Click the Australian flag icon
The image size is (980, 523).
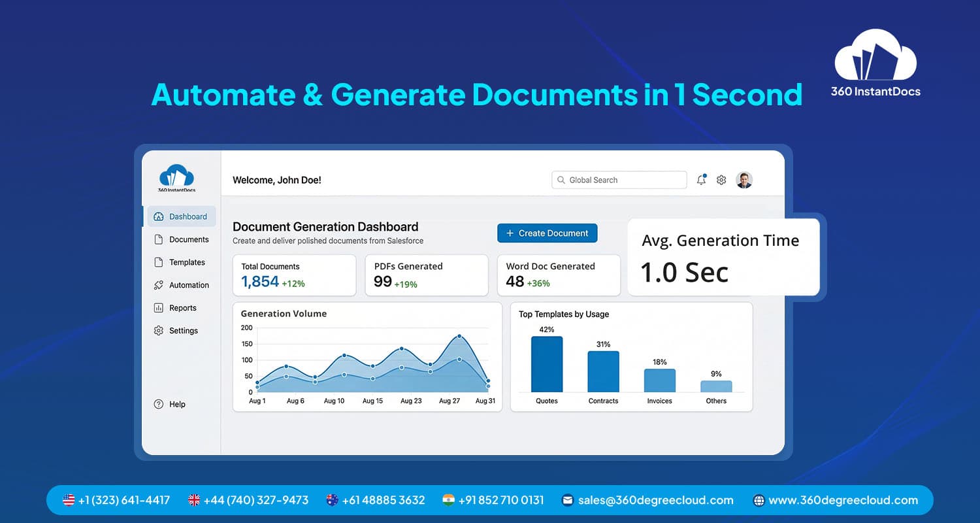click(x=332, y=500)
